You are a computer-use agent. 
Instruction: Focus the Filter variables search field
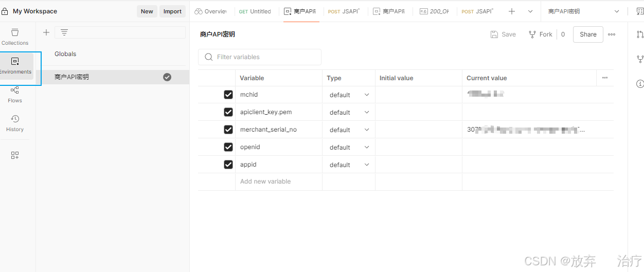tap(260, 57)
